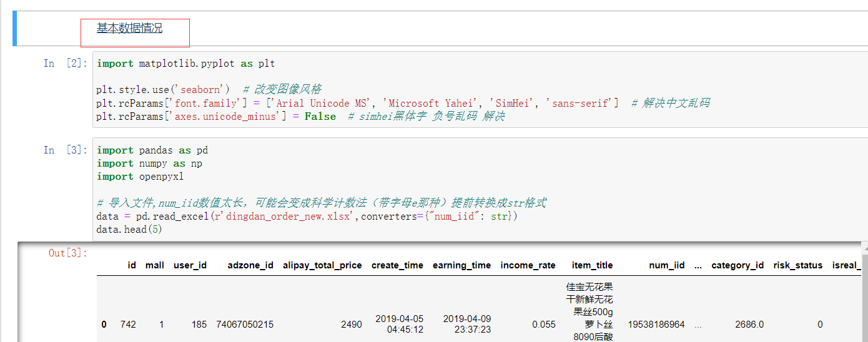
Task: Click the id column header
Action: 132,265
